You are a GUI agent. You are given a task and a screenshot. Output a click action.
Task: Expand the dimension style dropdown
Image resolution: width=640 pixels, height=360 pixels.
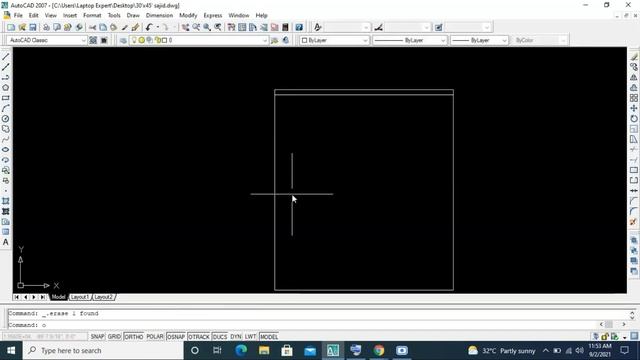click(426, 27)
